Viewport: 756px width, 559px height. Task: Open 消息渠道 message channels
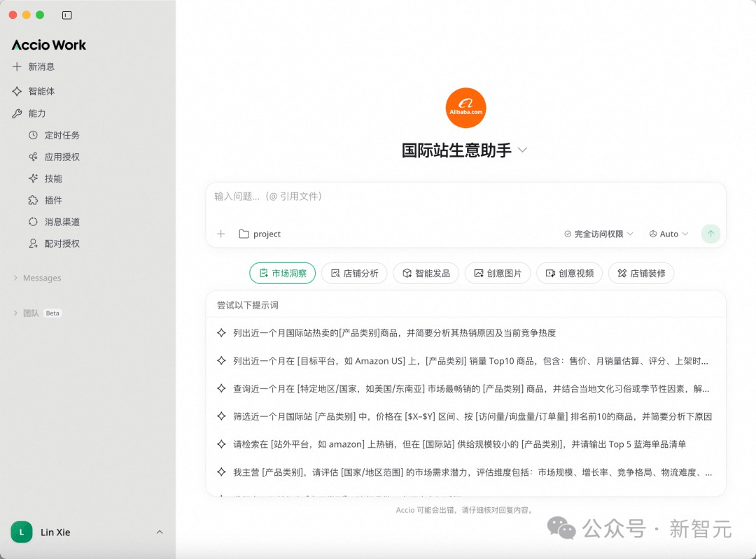tap(62, 222)
